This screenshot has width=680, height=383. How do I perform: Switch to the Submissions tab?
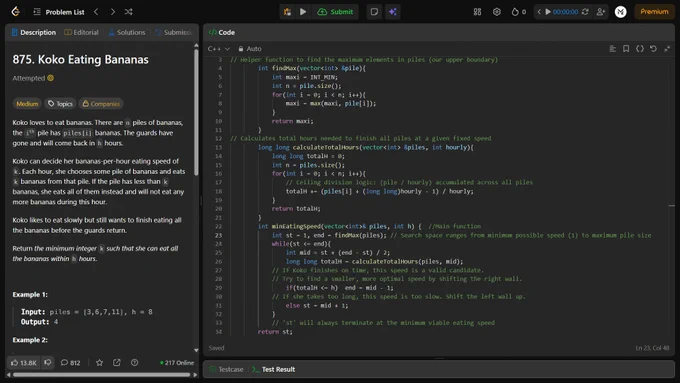click(x=173, y=33)
